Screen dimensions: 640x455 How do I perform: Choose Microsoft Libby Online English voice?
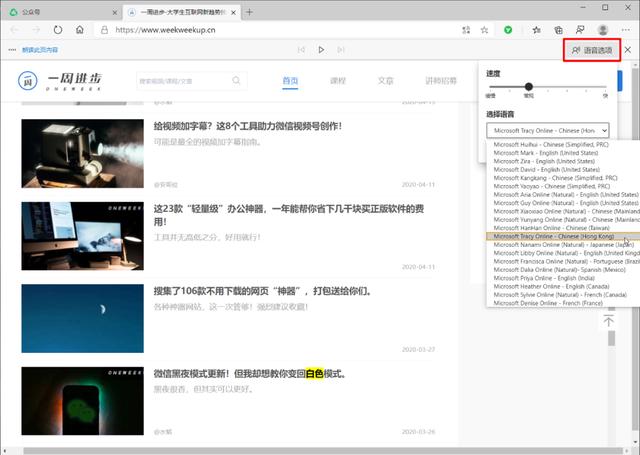click(x=563, y=253)
